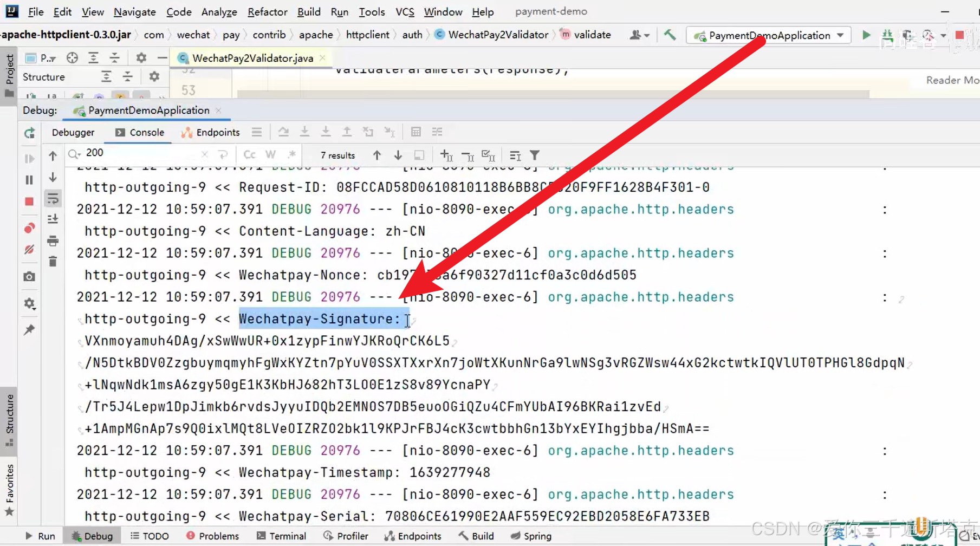Close the WechatPay2Validator.java editor tab
The width and height of the screenshot is (980, 546).
pyautogui.click(x=323, y=57)
